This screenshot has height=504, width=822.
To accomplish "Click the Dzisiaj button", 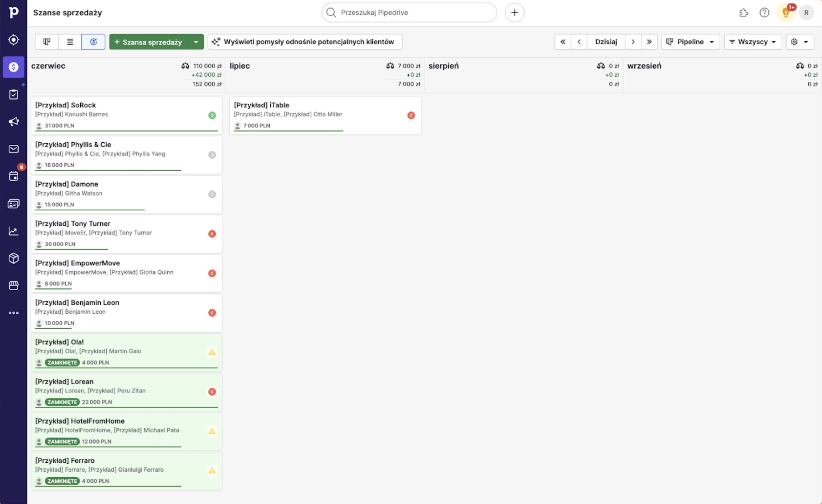I will tap(606, 42).
